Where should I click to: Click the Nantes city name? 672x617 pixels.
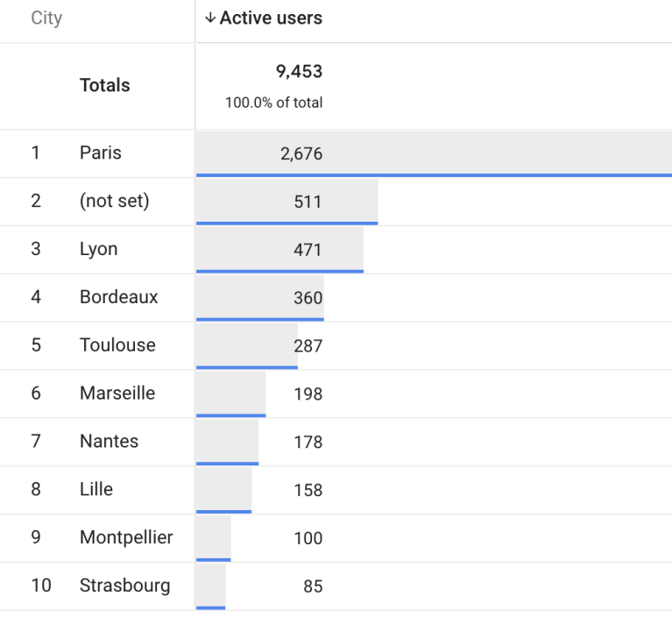point(109,442)
